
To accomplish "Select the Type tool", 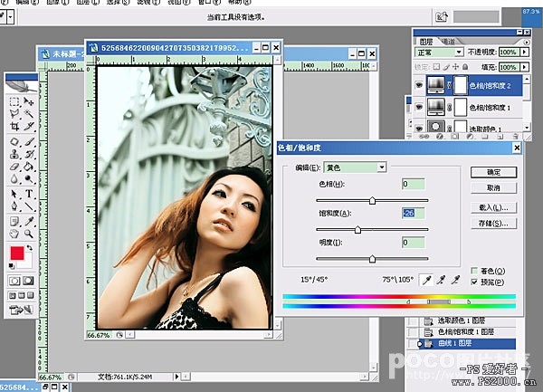I will (x=29, y=194).
